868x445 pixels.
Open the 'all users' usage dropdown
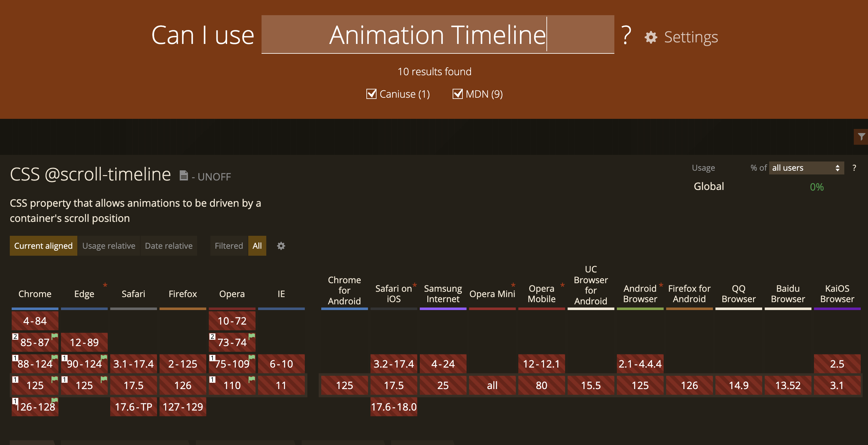(806, 168)
